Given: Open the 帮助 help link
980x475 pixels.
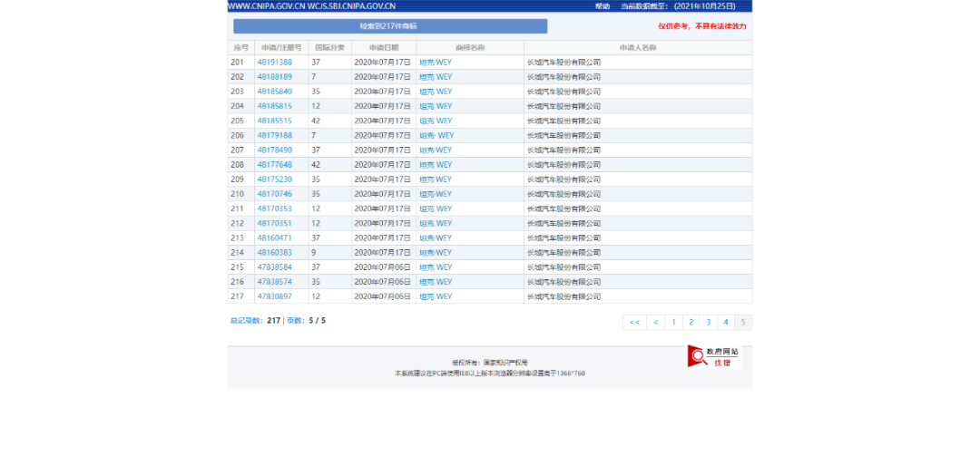Looking at the screenshot, I should 603,6.
